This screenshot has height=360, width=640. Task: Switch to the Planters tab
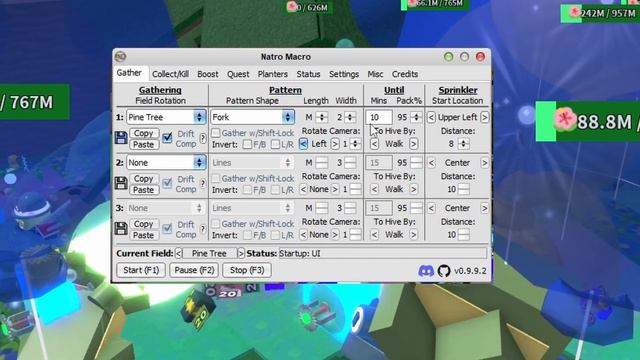(273, 74)
